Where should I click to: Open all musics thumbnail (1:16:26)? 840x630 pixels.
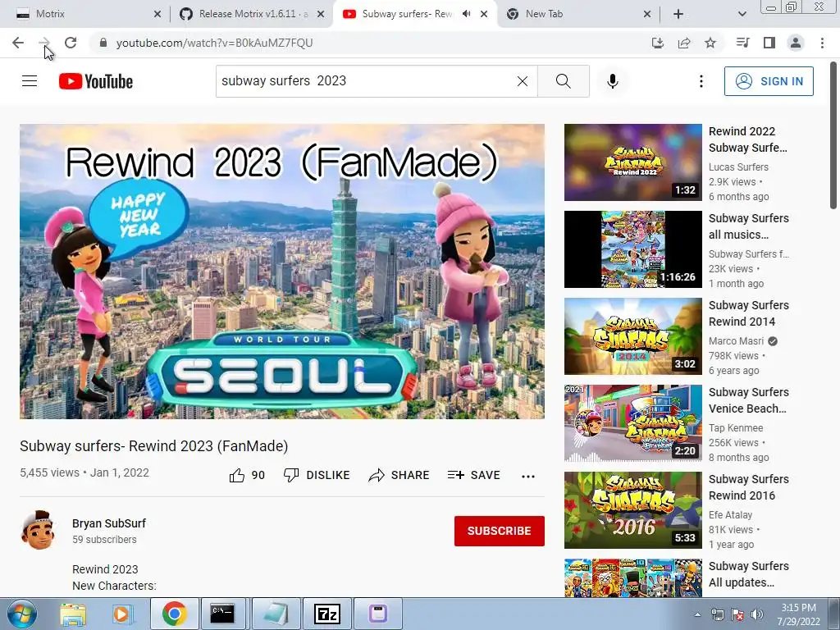coord(632,249)
